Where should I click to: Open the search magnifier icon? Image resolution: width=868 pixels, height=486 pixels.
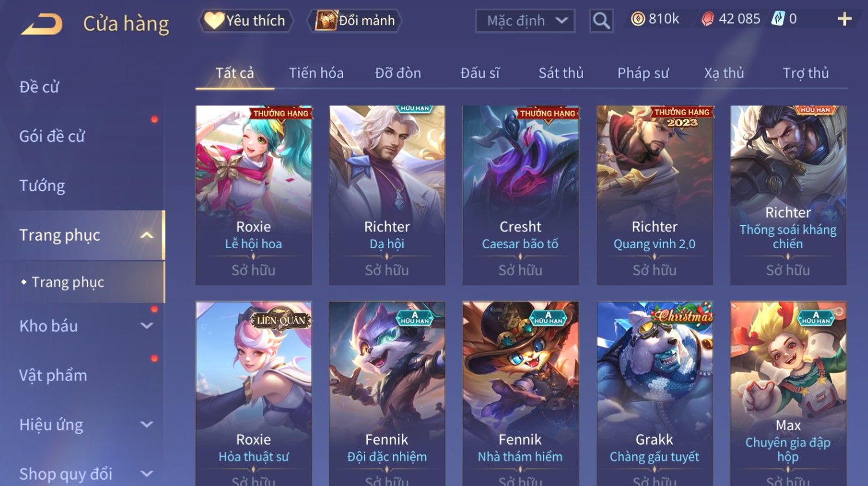pyautogui.click(x=601, y=21)
